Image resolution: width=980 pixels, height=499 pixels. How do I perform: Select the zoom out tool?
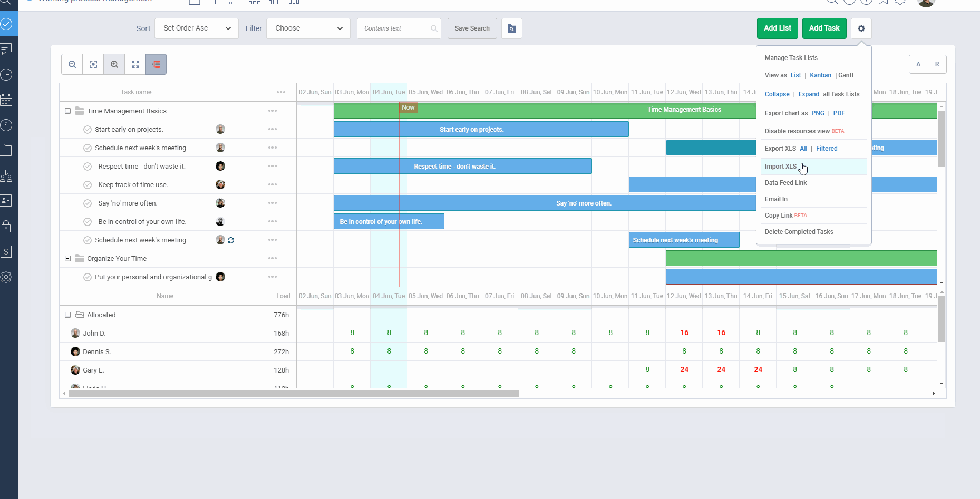[72, 64]
